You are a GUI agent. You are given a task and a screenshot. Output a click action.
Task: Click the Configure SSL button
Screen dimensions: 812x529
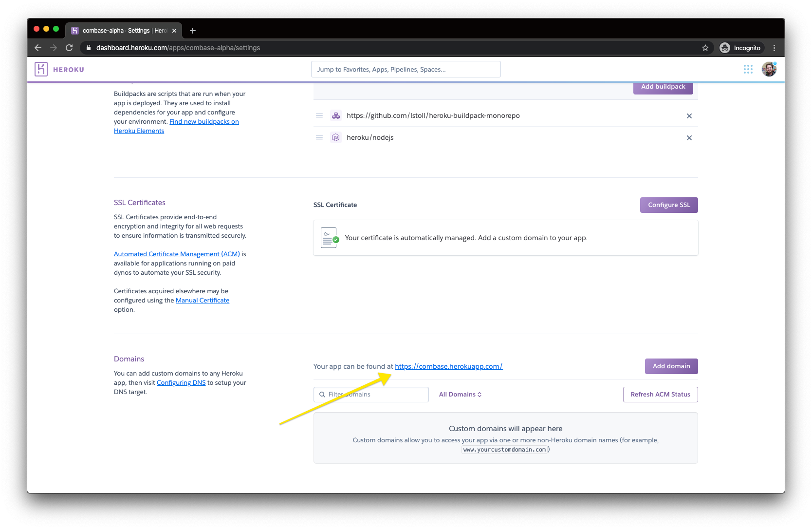click(669, 205)
